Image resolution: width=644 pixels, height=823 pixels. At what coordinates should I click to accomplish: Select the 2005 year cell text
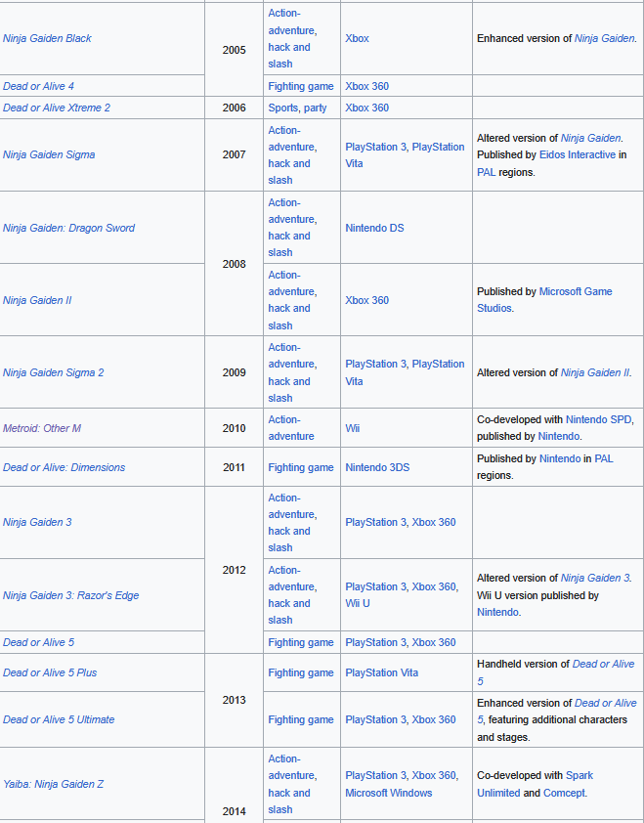235,50
